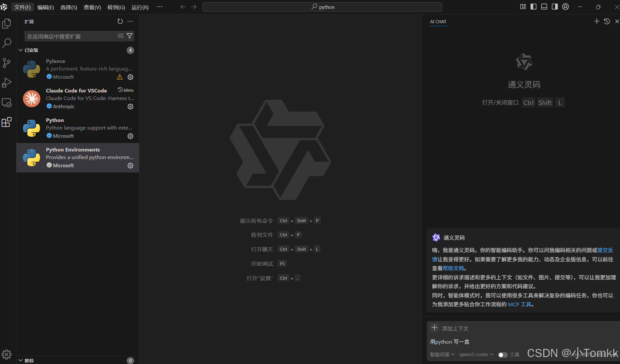Open the Run and Debug view

point(7,83)
